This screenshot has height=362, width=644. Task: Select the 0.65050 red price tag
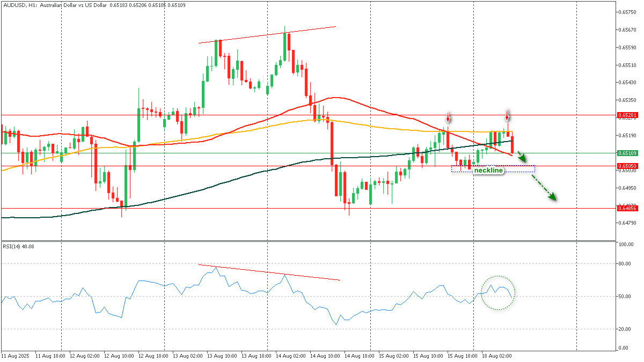tap(627, 166)
